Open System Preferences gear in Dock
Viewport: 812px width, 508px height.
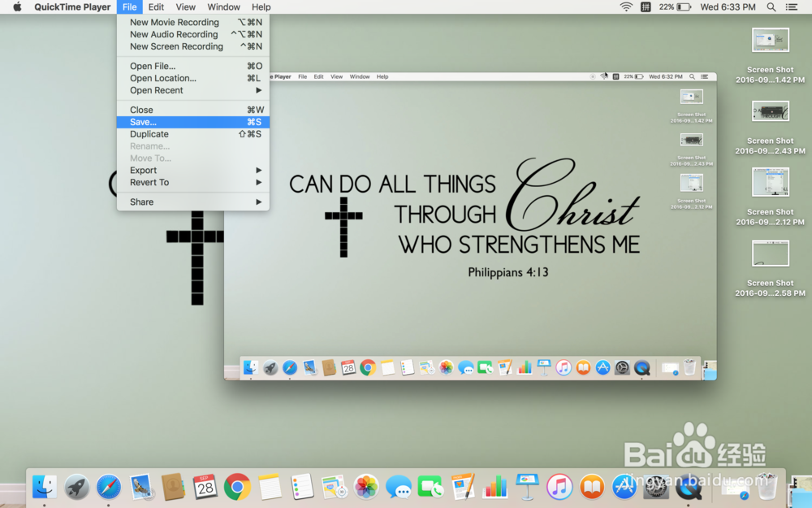(x=655, y=487)
